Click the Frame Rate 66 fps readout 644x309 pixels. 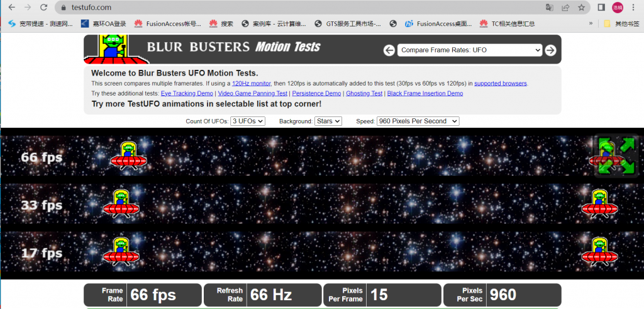(x=143, y=295)
